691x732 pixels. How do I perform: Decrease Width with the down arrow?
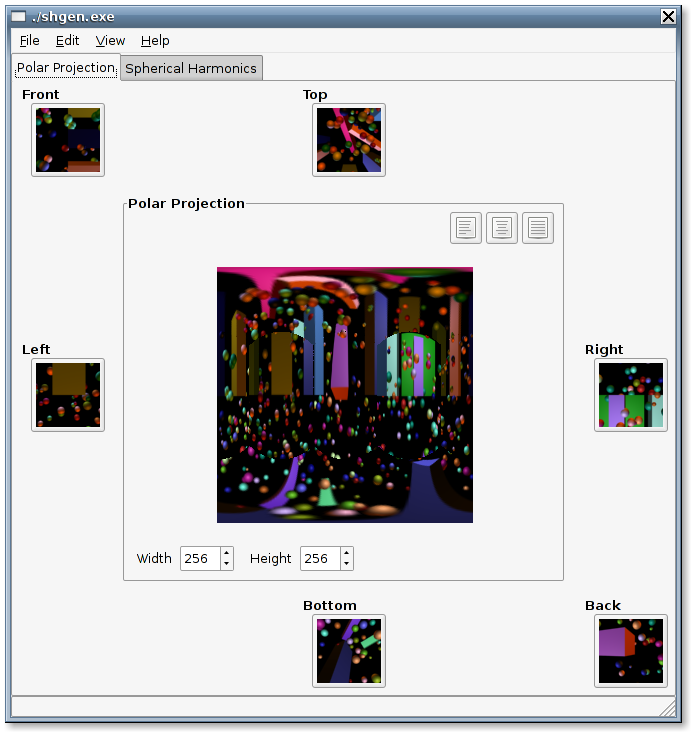(226, 564)
